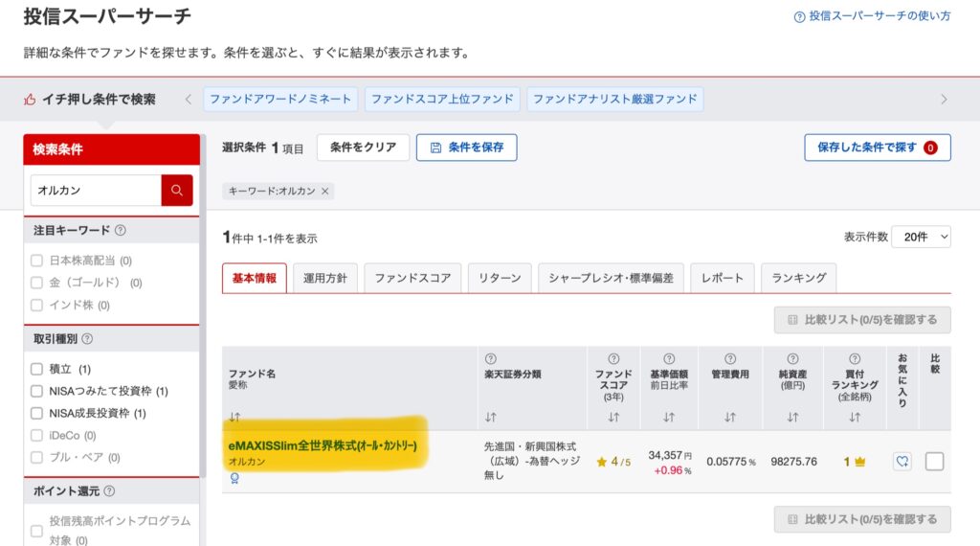Viewport: 980px width, 546px height.
Task: Sort by 純資産 column arrows
Action: [792, 417]
